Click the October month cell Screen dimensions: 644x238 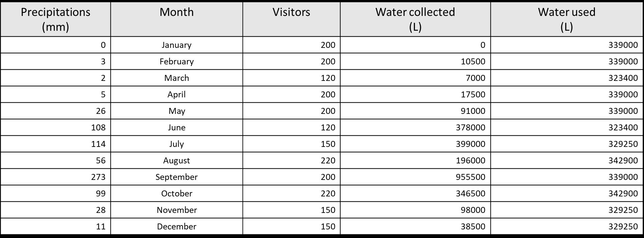pyautogui.click(x=177, y=193)
